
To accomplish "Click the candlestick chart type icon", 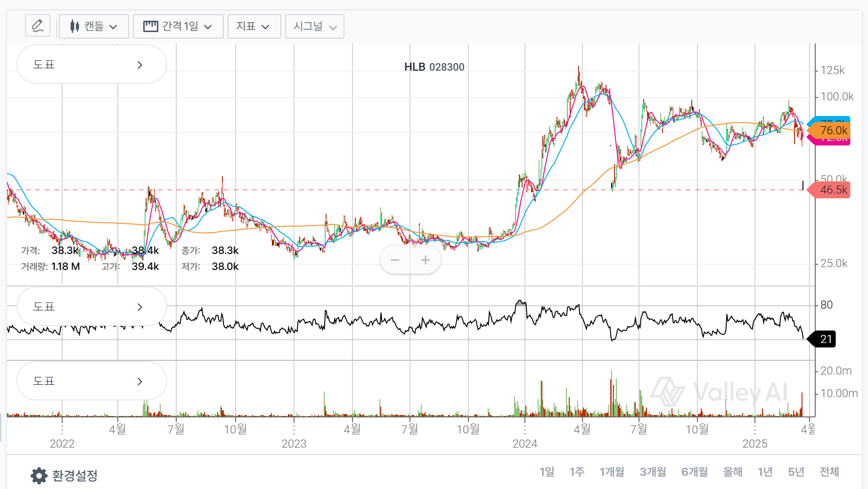I will pyautogui.click(x=74, y=26).
